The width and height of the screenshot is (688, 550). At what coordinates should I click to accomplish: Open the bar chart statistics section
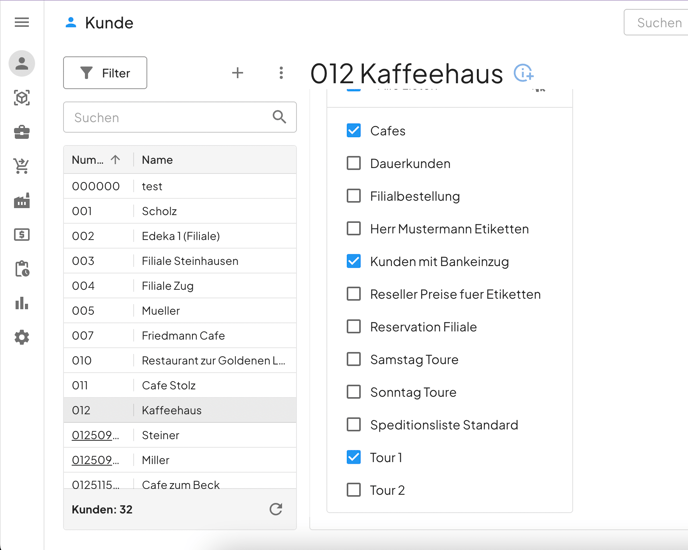point(22,303)
